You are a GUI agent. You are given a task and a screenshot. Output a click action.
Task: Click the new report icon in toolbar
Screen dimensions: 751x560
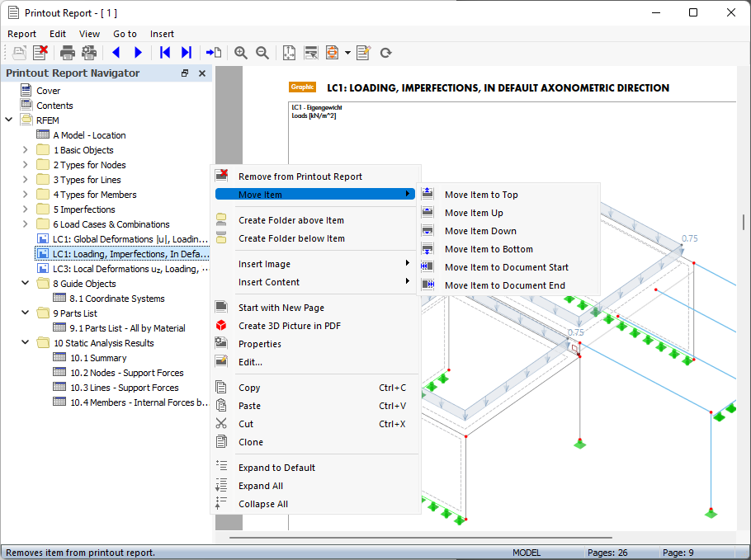19,53
